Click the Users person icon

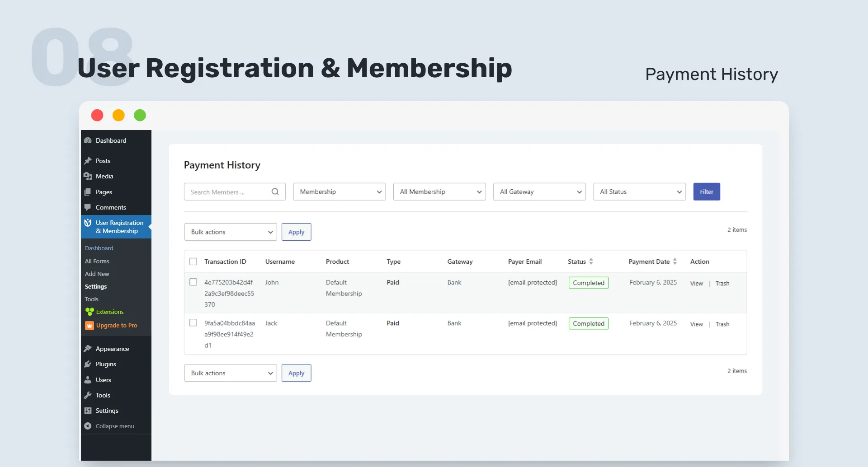[88, 380]
